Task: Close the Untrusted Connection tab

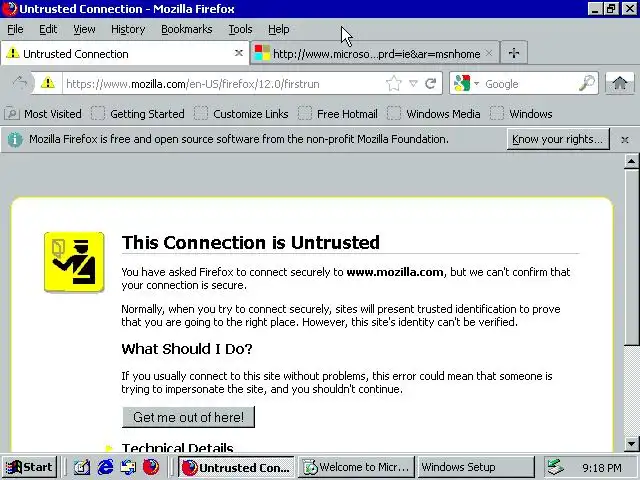Action: 239,53
